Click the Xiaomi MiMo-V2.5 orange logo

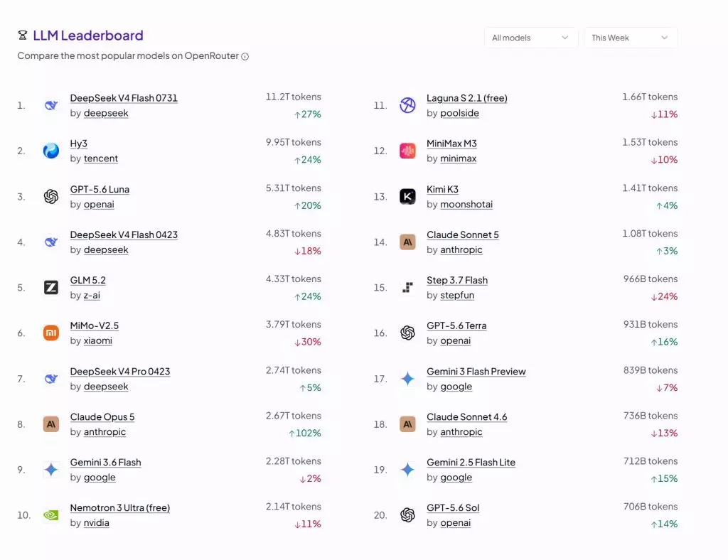51,333
